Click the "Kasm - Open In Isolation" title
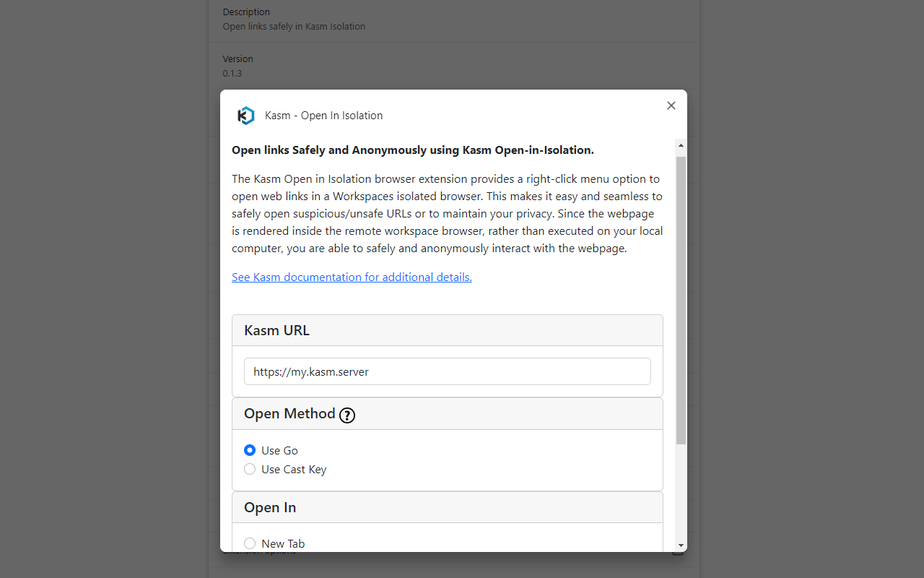The height and width of the screenshot is (578, 924). (x=324, y=116)
